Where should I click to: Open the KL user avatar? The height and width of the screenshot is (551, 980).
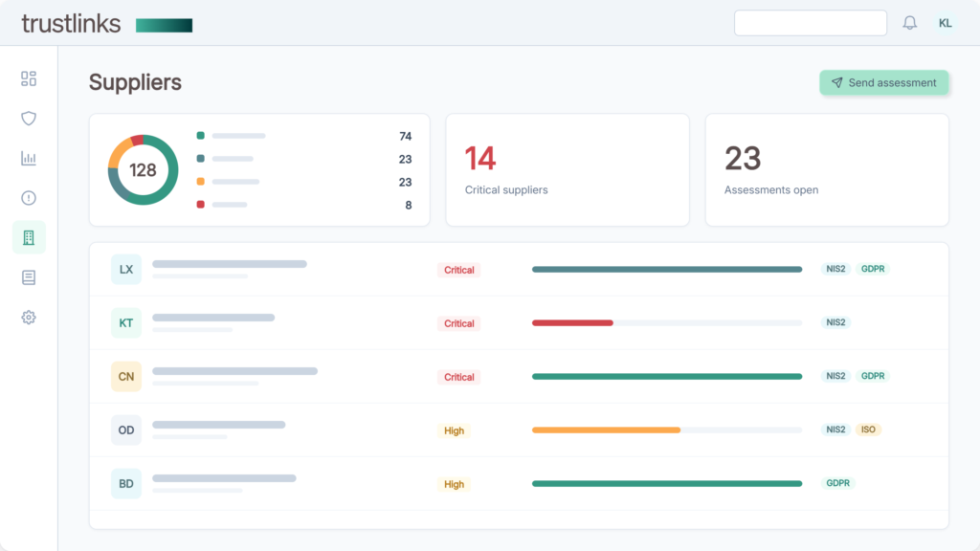[945, 23]
